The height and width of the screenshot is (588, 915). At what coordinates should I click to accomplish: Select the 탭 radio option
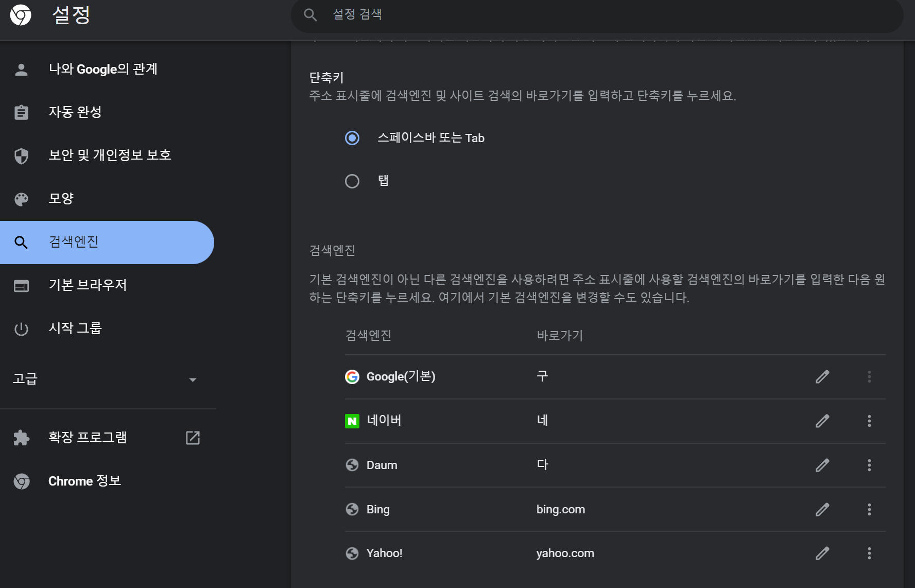[x=352, y=181]
